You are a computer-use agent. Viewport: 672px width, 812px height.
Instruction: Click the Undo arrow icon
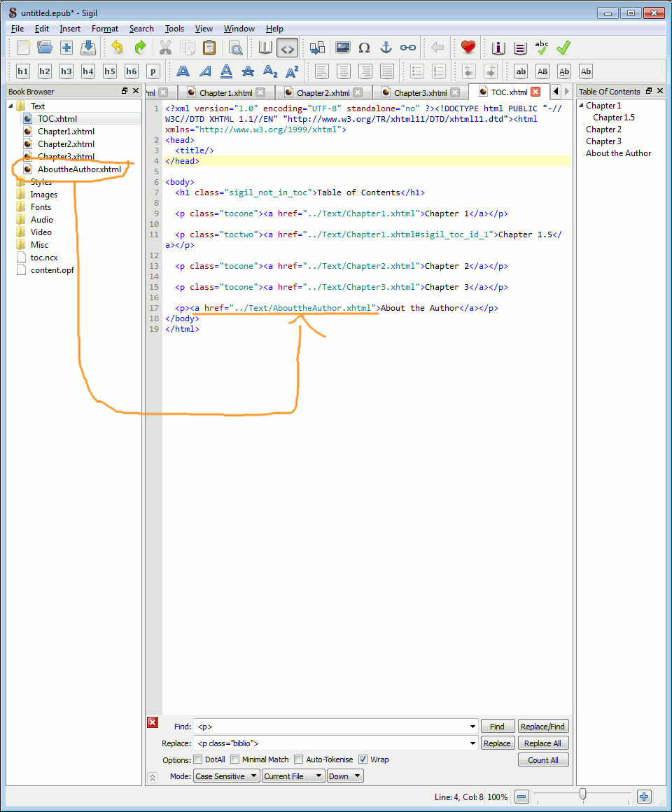pos(117,48)
